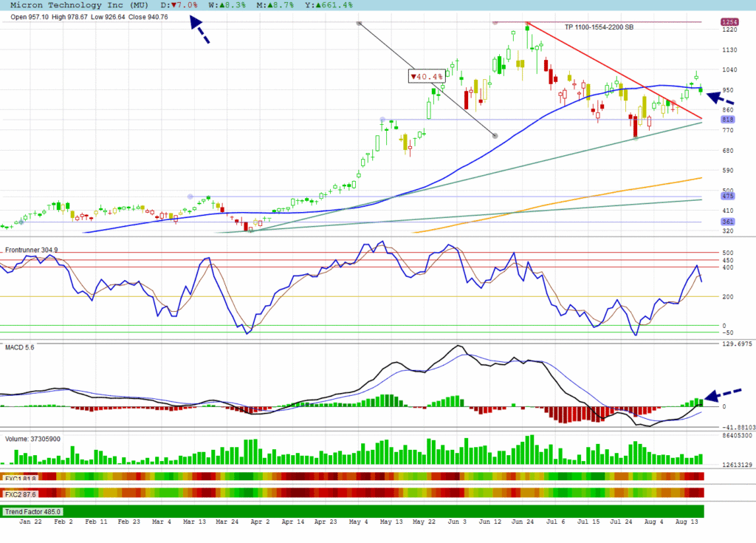756x543 pixels.
Task: Click the Jun 24 date label
Action: 523,522
